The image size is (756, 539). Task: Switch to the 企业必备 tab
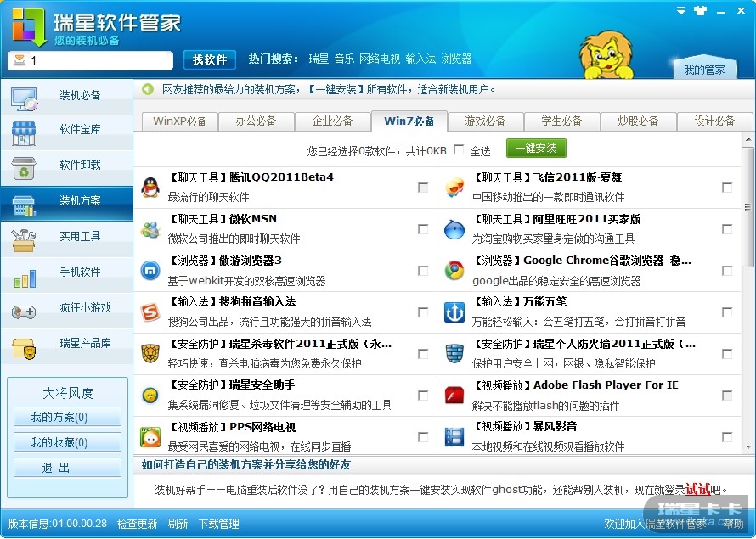pos(333,121)
